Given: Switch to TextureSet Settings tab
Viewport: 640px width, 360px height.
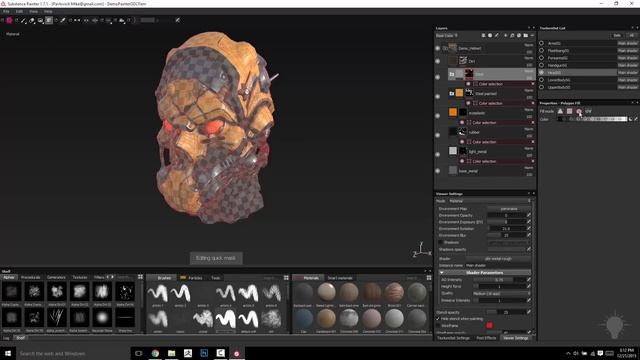Looking at the screenshot, I should (453, 338).
